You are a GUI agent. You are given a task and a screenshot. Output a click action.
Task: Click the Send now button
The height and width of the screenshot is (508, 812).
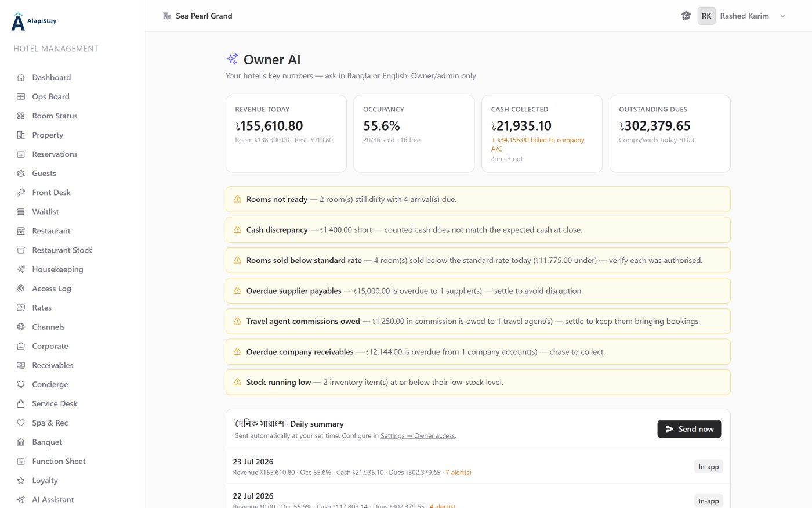click(x=689, y=429)
